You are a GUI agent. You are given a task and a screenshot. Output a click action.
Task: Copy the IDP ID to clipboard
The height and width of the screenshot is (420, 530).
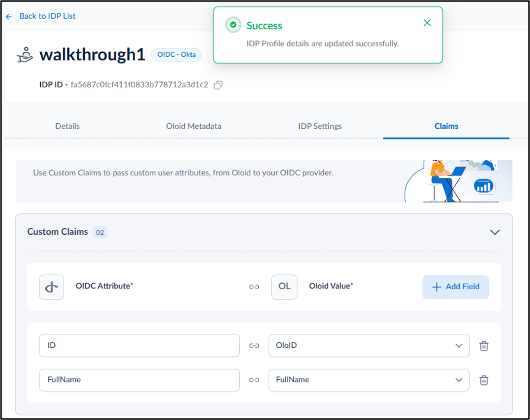pos(218,85)
